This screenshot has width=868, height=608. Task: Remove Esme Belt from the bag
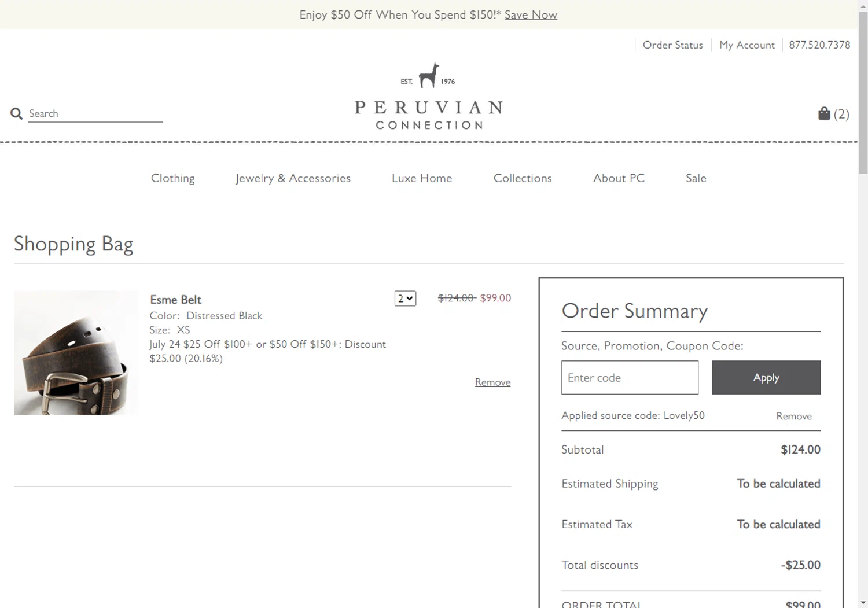492,382
